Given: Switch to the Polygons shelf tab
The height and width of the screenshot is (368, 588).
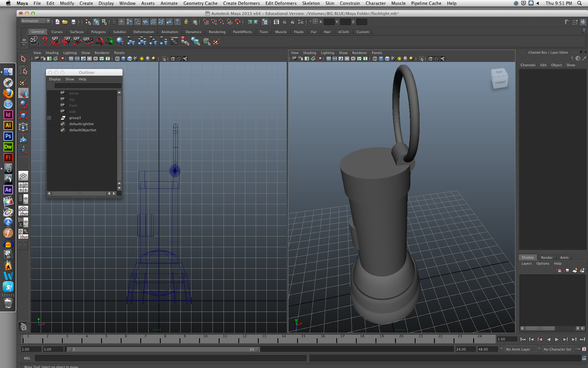Looking at the screenshot, I should 98,32.
